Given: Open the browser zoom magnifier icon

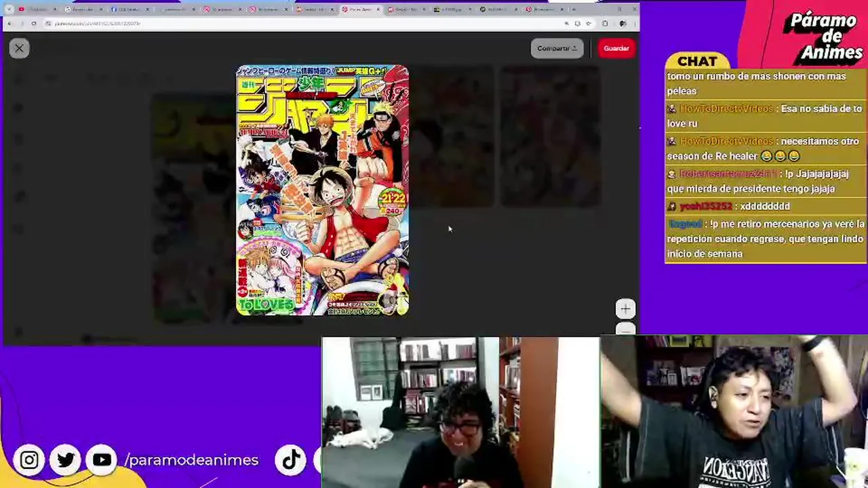Looking at the screenshot, I should coord(566,24).
